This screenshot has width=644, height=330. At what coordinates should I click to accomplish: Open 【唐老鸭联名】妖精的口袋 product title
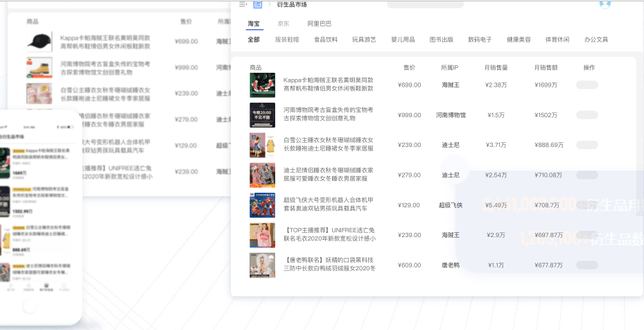tap(329, 264)
